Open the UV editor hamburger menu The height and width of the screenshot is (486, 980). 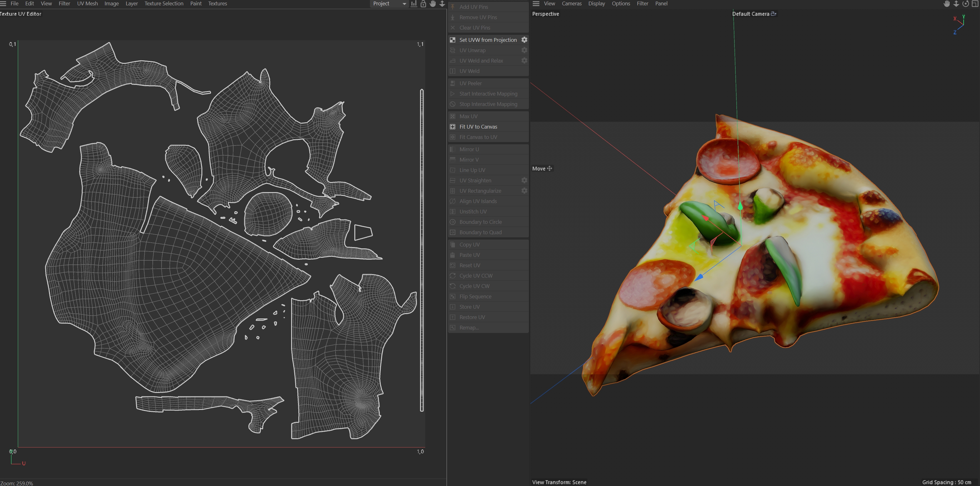(x=3, y=3)
